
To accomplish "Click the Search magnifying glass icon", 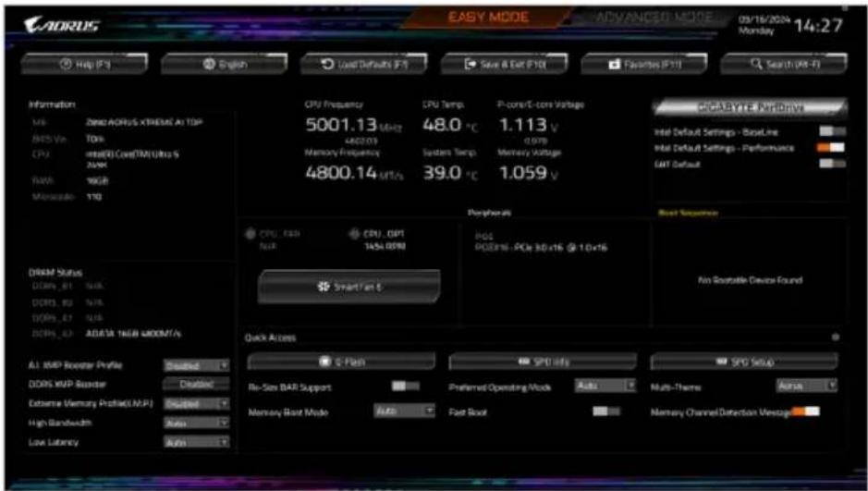I will click(x=756, y=64).
